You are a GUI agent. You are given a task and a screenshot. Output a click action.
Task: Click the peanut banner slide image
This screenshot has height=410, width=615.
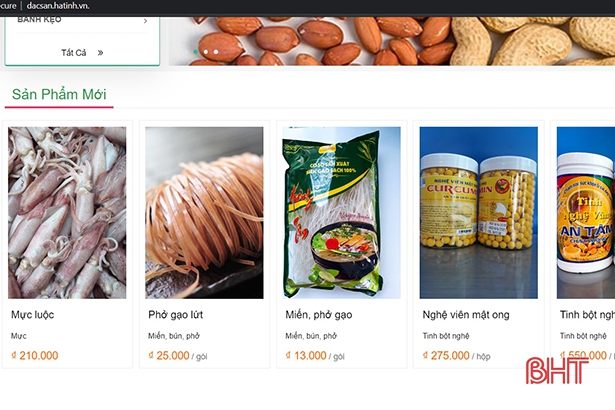point(392,41)
